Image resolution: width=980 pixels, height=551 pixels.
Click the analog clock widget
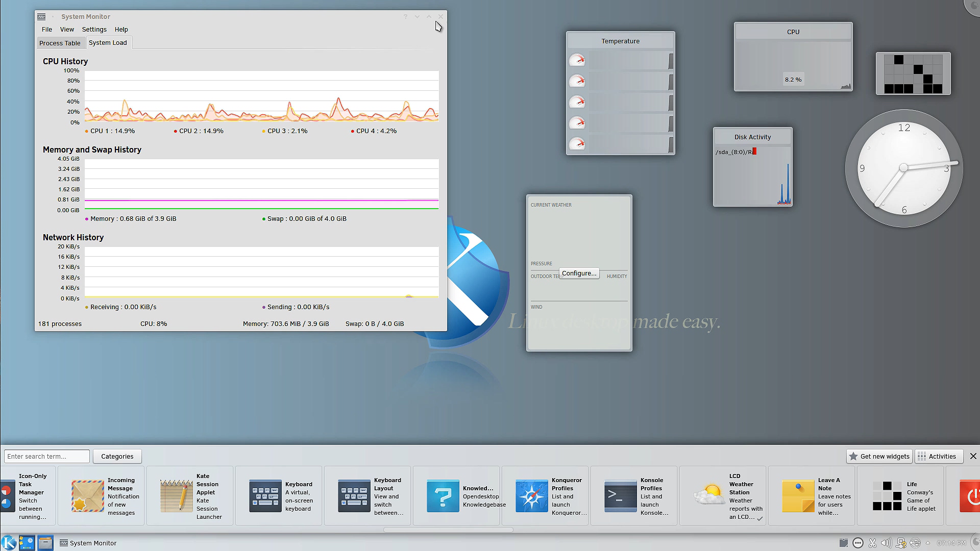904,168
